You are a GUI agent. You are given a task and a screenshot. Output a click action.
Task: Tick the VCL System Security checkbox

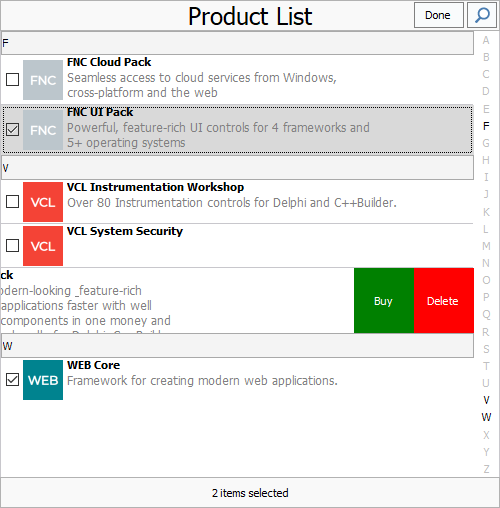(x=13, y=246)
